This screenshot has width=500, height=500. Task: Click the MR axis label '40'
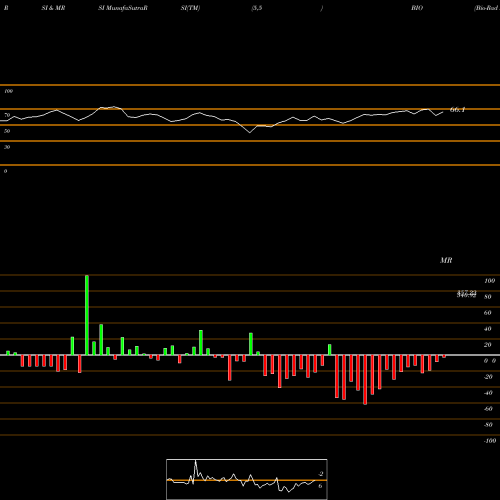[488, 329]
